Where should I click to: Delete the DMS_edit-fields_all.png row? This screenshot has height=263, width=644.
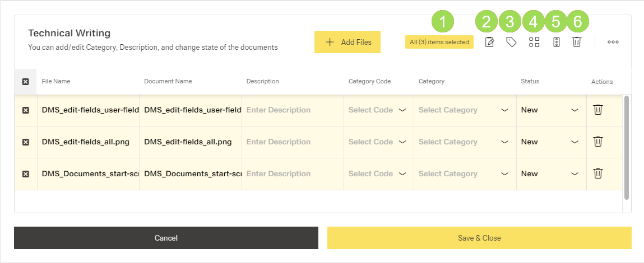pyautogui.click(x=598, y=142)
